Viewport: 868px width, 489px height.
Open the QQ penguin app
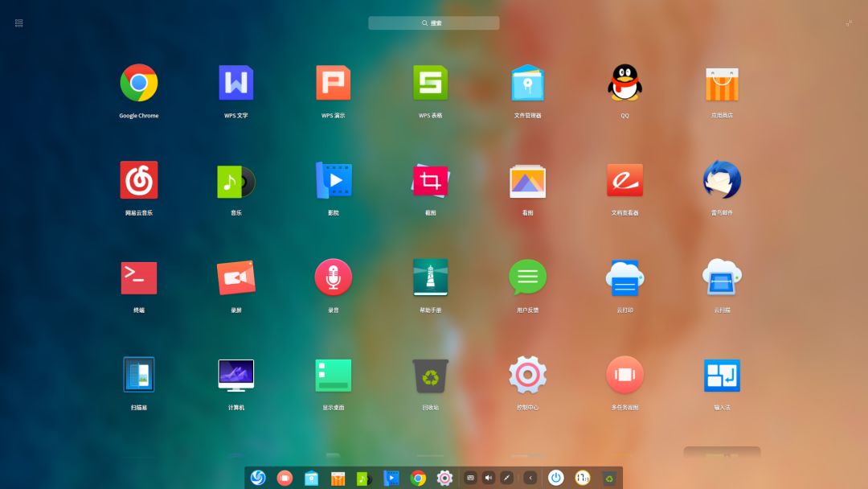(625, 83)
